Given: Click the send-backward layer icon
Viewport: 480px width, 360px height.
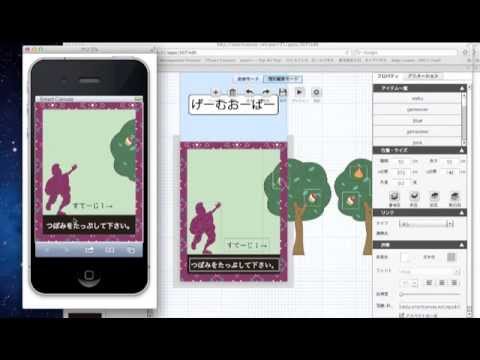Looking at the screenshot, I should [x=434, y=196].
